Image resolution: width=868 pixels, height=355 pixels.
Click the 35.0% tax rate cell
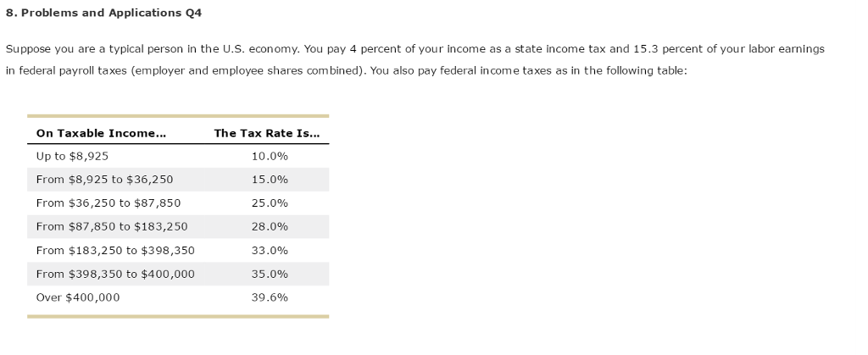tap(270, 275)
